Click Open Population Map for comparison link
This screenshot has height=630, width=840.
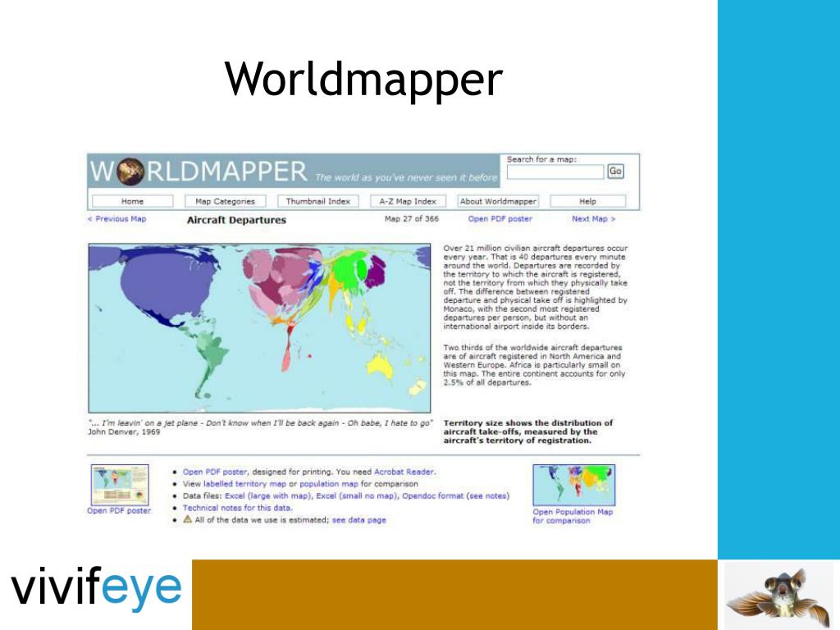point(572,516)
